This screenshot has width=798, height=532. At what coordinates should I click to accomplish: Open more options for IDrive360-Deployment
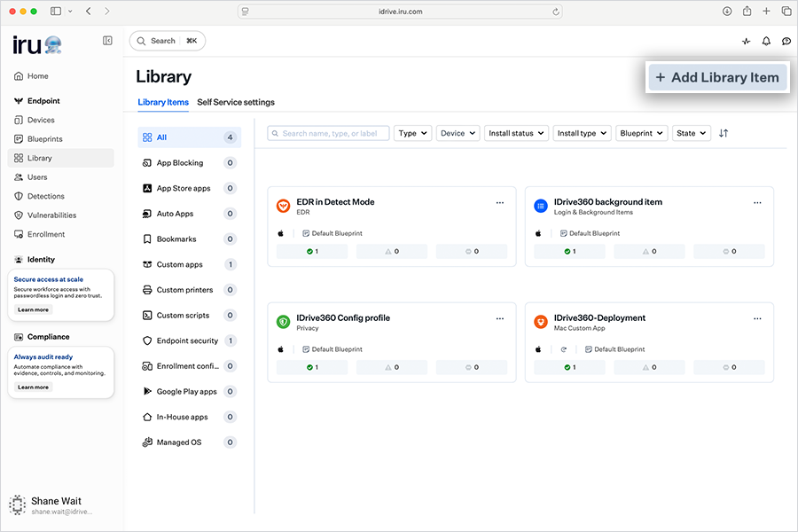pos(757,318)
